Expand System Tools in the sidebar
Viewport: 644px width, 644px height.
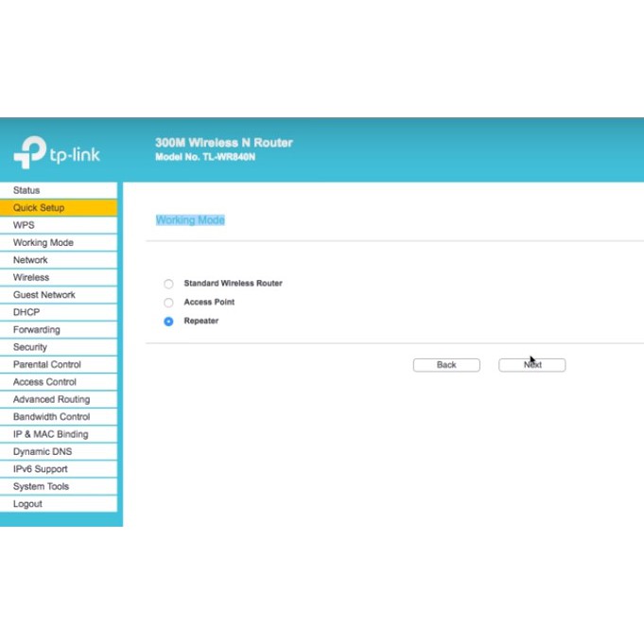[41, 486]
